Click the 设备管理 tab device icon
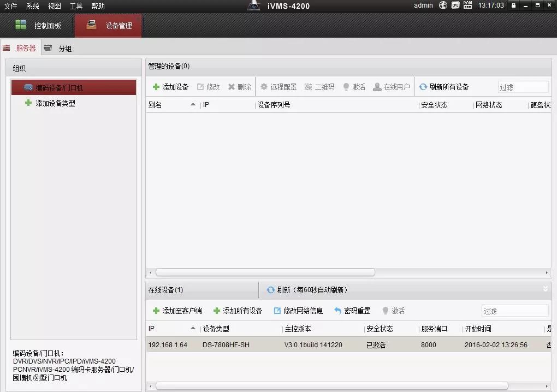557x392 pixels. tap(91, 25)
